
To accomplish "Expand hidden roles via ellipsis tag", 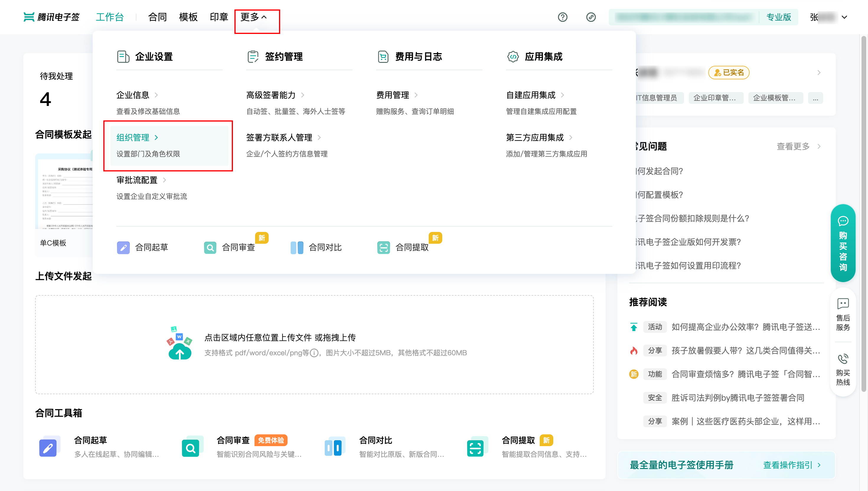I will coord(815,98).
